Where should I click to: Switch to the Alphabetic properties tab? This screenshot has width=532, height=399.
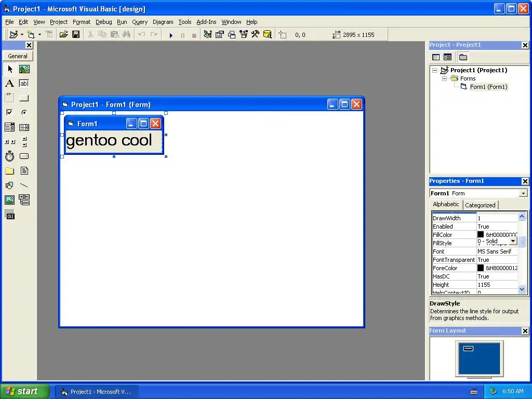pyautogui.click(x=446, y=204)
